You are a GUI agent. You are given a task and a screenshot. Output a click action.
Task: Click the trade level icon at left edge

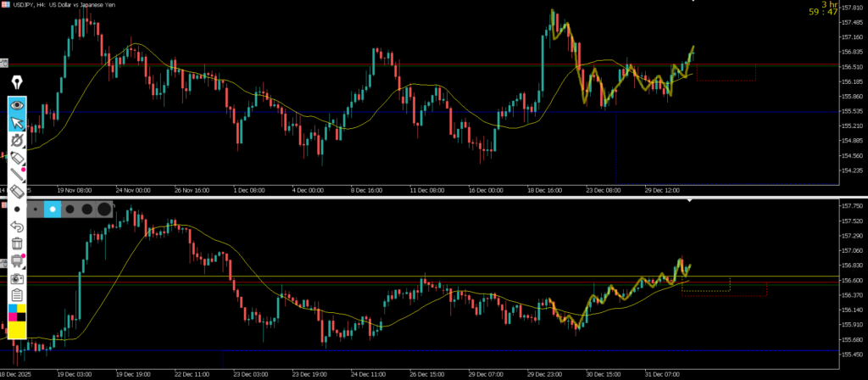[x=3, y=63]
